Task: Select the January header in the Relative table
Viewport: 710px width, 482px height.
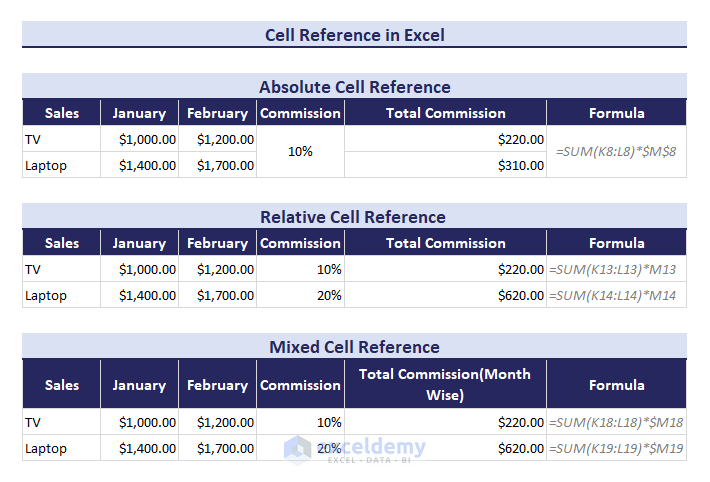Action: tap(139, 243)
